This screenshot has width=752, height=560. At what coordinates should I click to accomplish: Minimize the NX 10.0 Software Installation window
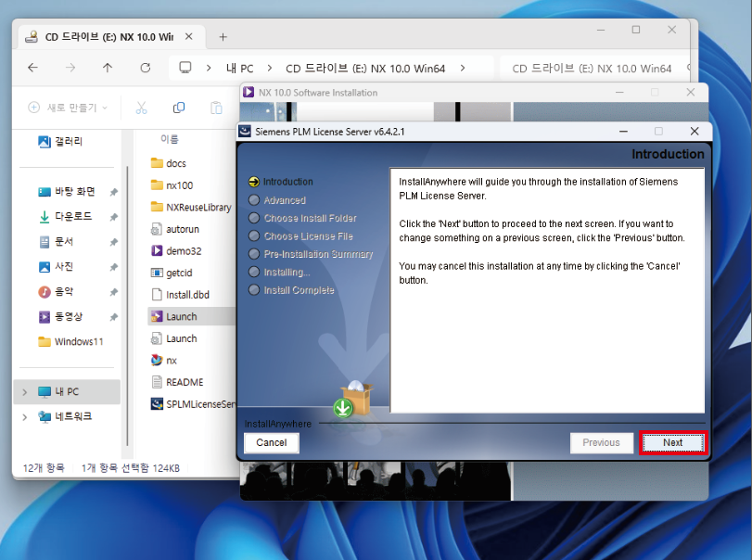point(619,92)
